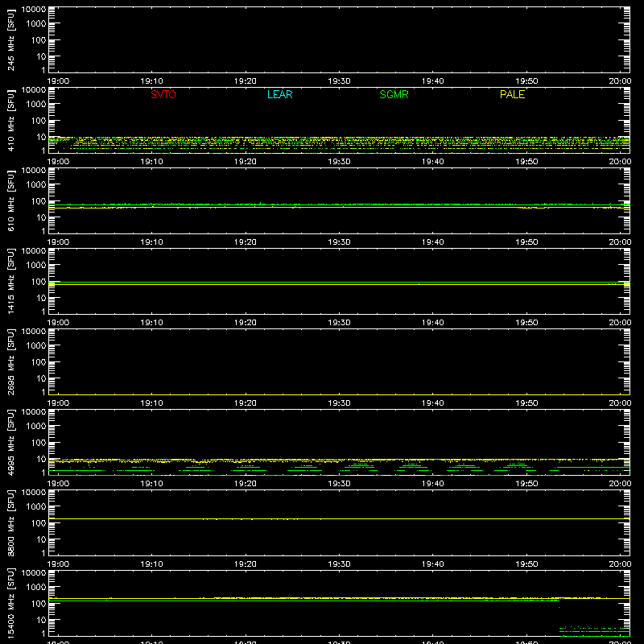
Task: Click 19:50 label under the 610 MHz panel
Action: [526, 242]
